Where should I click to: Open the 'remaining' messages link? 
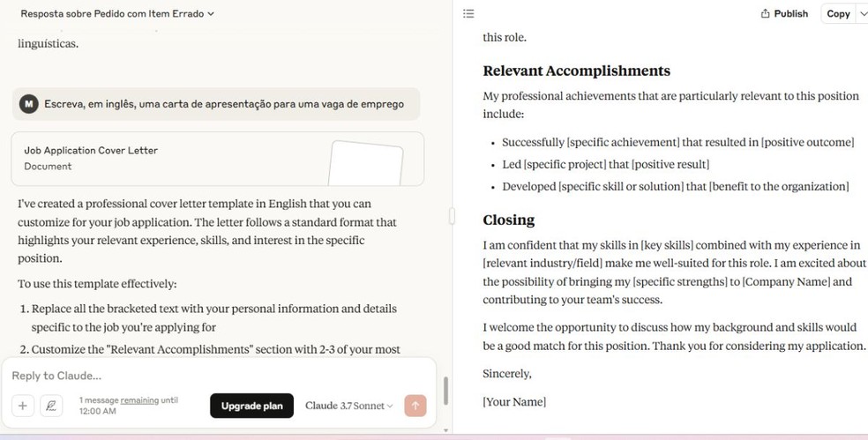coord(139,400)
